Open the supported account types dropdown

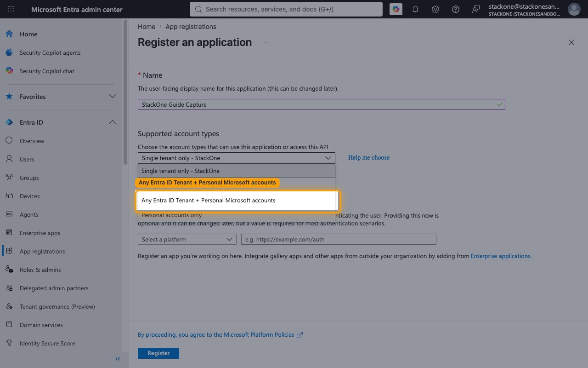tap(237, 158)
